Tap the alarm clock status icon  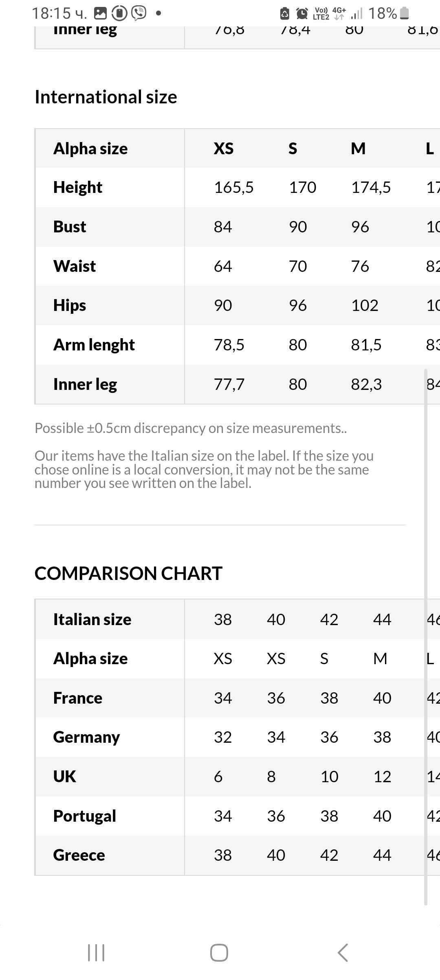pos(302,13)
